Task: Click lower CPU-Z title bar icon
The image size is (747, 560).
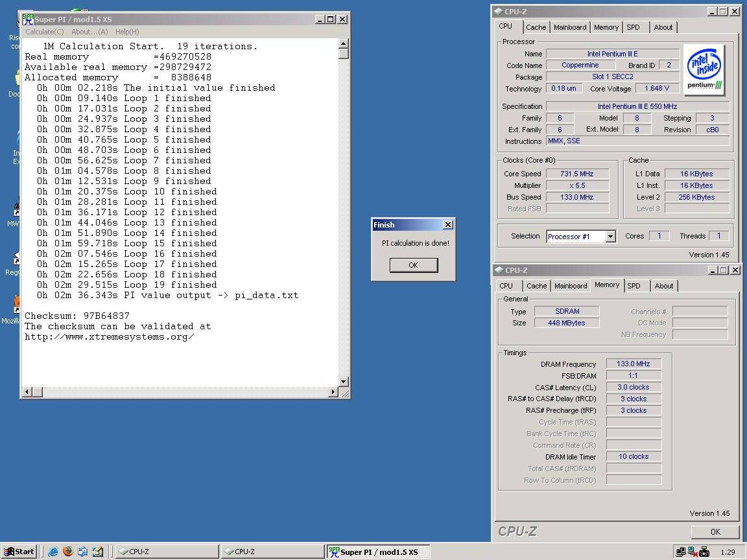Action: [499, 270]
